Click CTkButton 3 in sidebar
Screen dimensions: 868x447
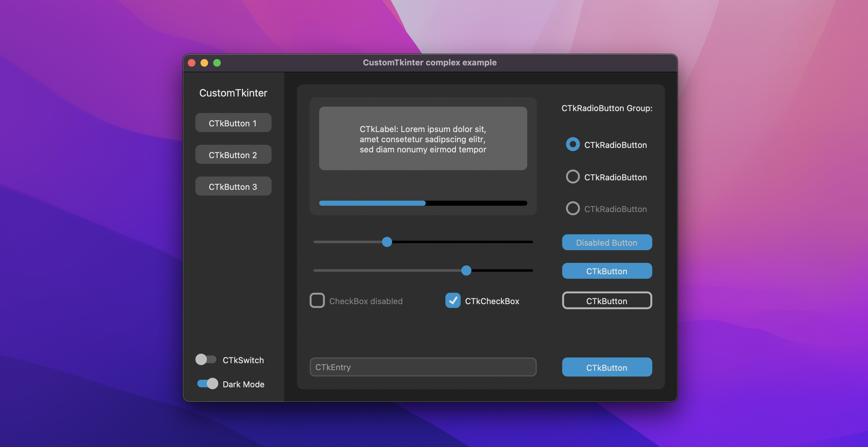click(233, 186)
